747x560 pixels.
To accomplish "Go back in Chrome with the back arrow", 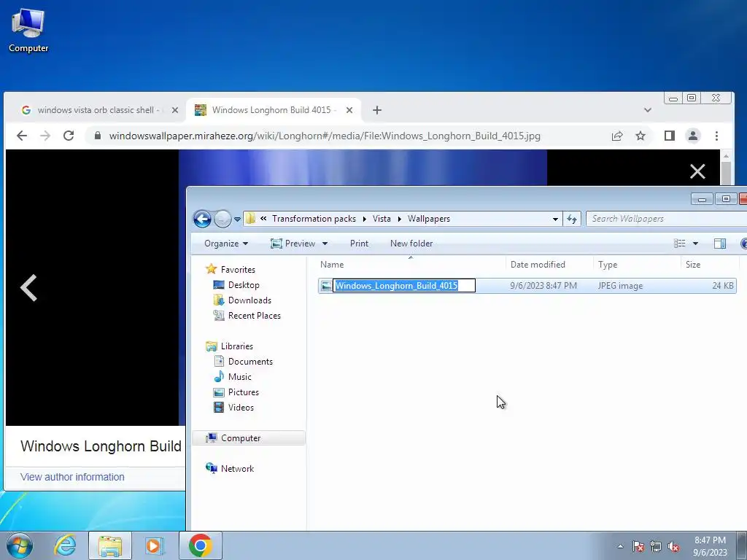I will coord(22,136).
